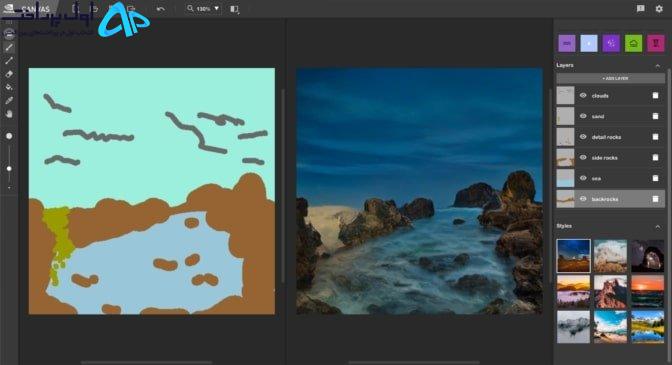The image size is (672, 365).
Task: Click the brush size slider handle
Action: pyautogui.click(x=9, y=169)
